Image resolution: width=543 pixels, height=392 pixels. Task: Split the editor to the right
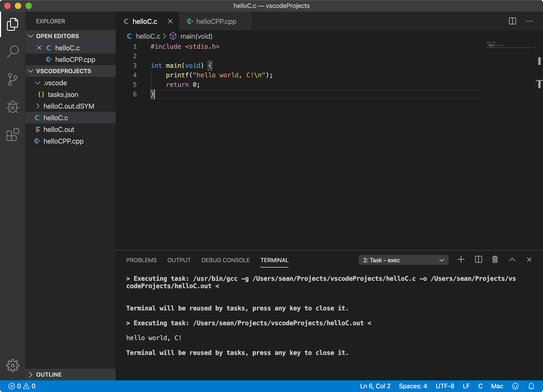[512, 21]
